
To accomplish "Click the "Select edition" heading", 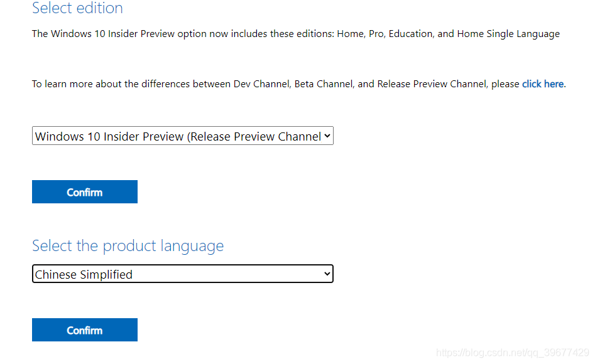I will point(77,8).
